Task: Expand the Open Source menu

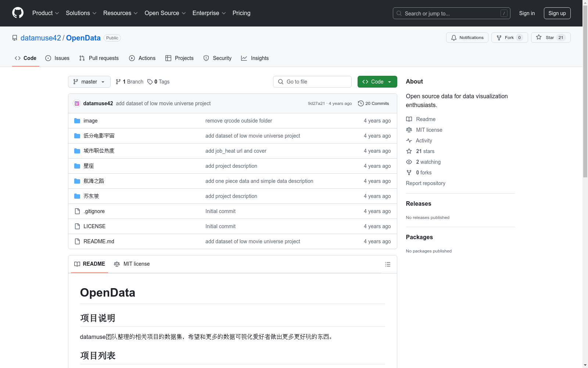Action: [165, 13]
